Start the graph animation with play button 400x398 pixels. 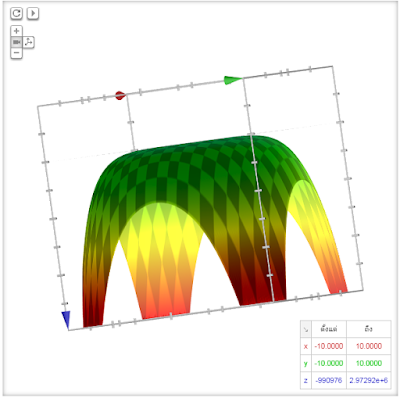tap(33, 13)
